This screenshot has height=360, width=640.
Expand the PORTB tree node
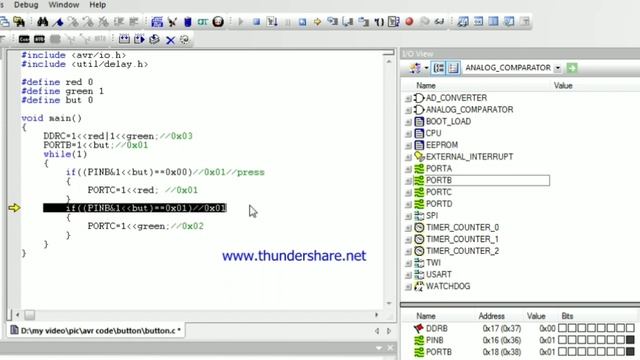tap(408, 181)
